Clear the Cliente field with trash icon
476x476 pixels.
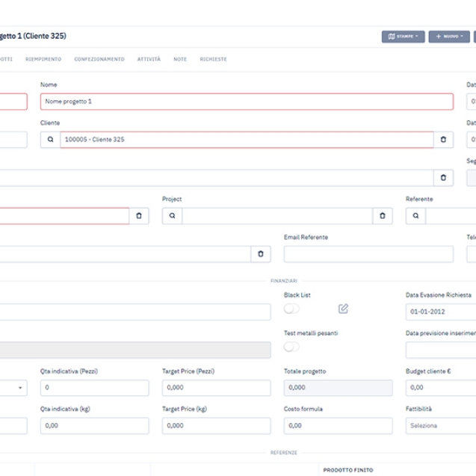click(443, 140)
